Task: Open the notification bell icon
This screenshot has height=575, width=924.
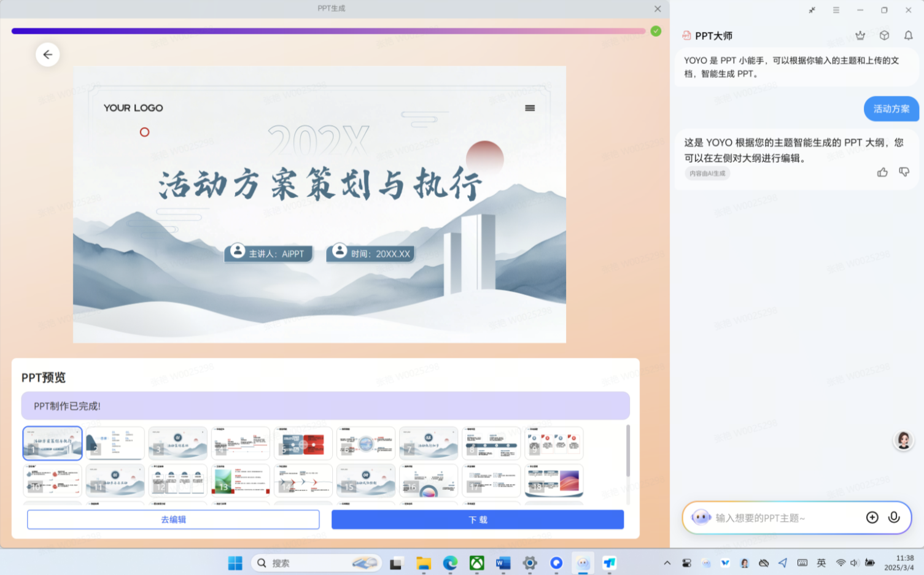Action: pyautogui.click(x=908, y=36)
